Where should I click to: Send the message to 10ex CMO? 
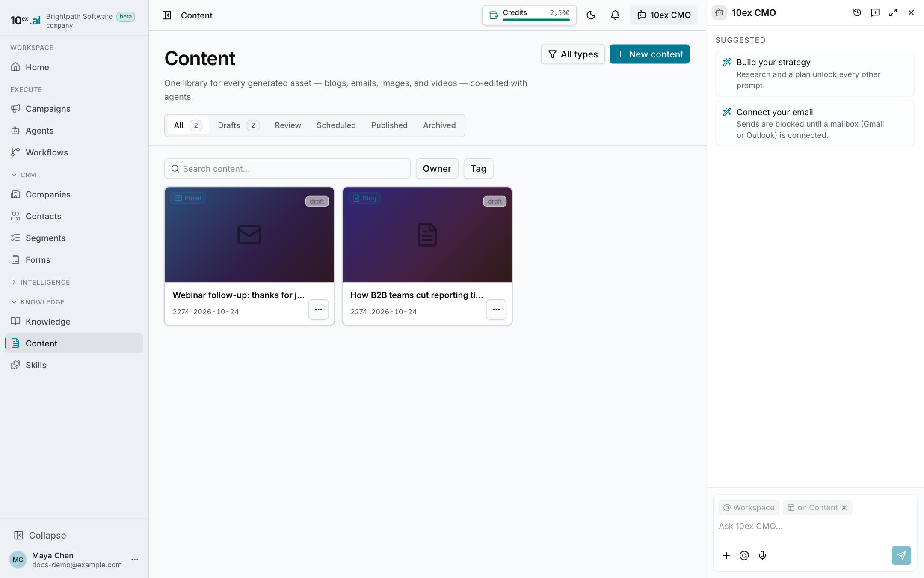click(x=901, y=555)
